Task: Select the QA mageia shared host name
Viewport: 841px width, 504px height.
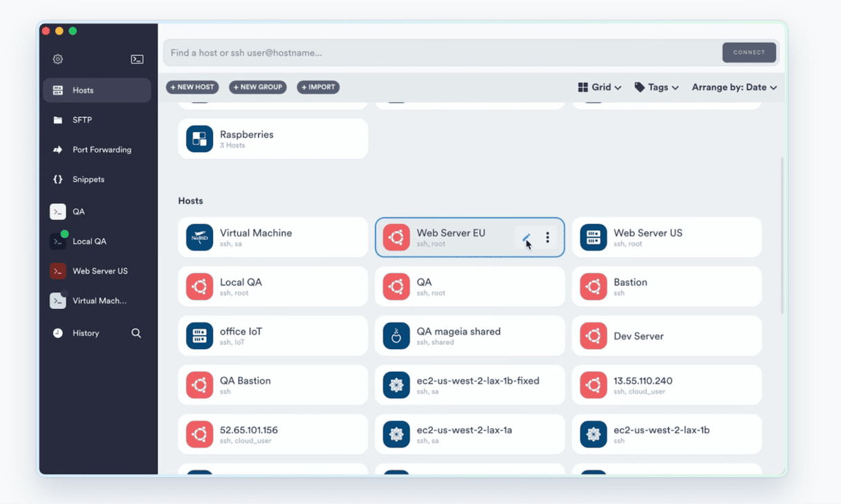Action: [x=459, y=332]
